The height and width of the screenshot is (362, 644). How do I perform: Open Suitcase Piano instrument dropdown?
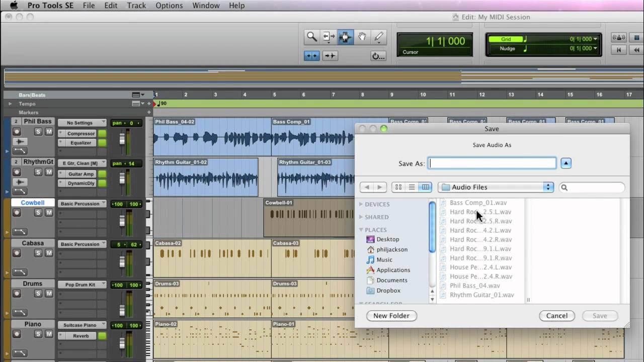[82, 325]
